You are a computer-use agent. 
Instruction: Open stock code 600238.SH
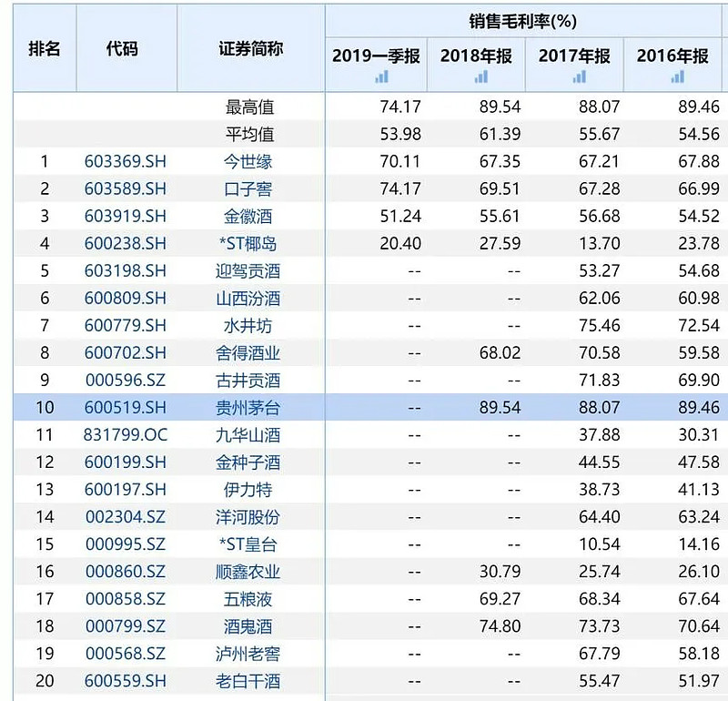coord(126,243)
